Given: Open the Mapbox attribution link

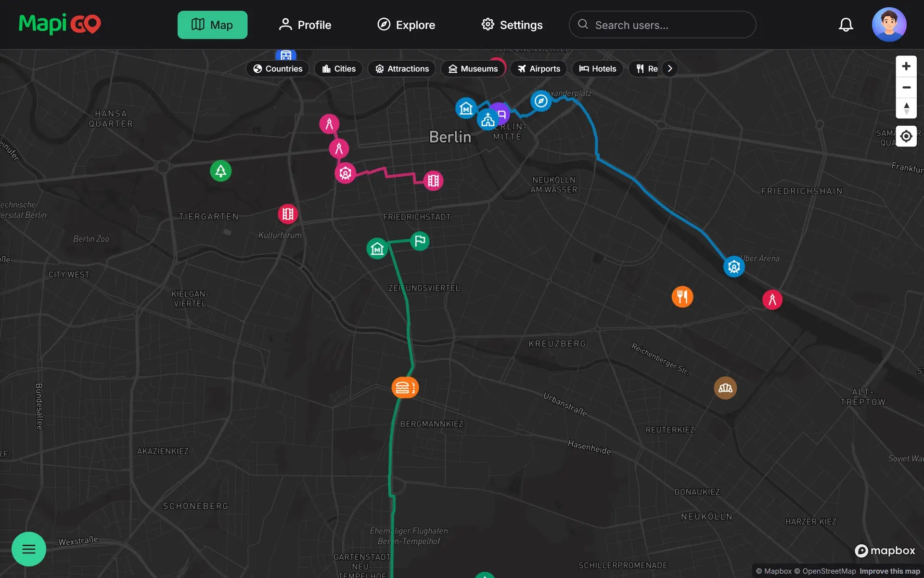Looking at the screenshot, I should pos(774,571).
